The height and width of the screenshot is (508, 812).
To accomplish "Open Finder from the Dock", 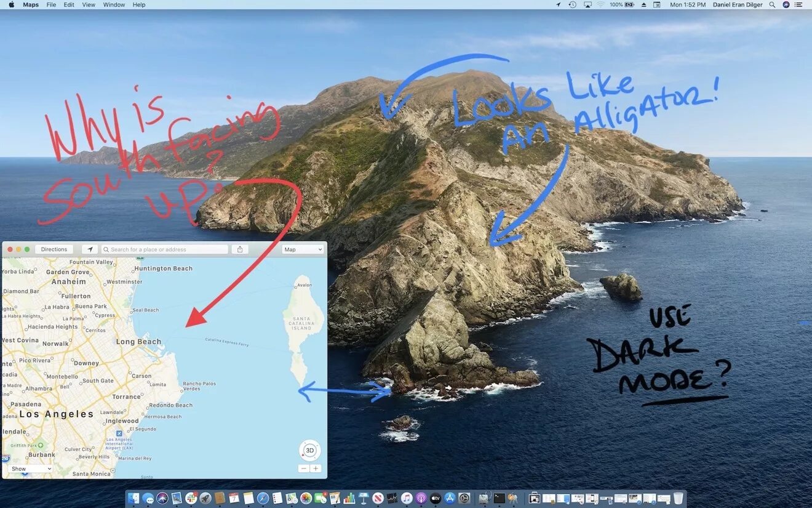I will point(133,498).
